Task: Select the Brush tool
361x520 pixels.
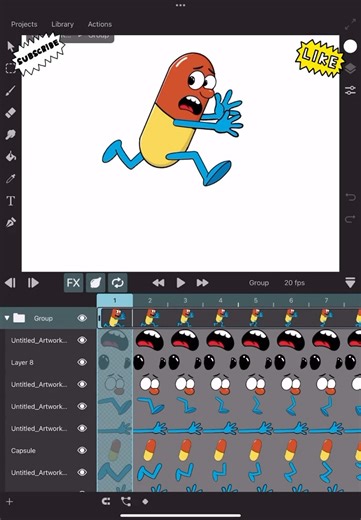Action: point(11,91)
